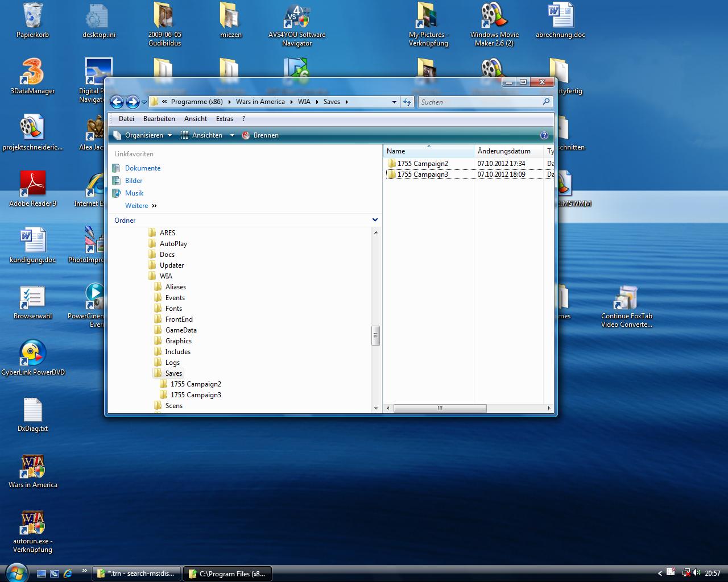Select the Wars in America desktop shortcut
This screenshot has width=728, height=582.
[x=32, y=466]
